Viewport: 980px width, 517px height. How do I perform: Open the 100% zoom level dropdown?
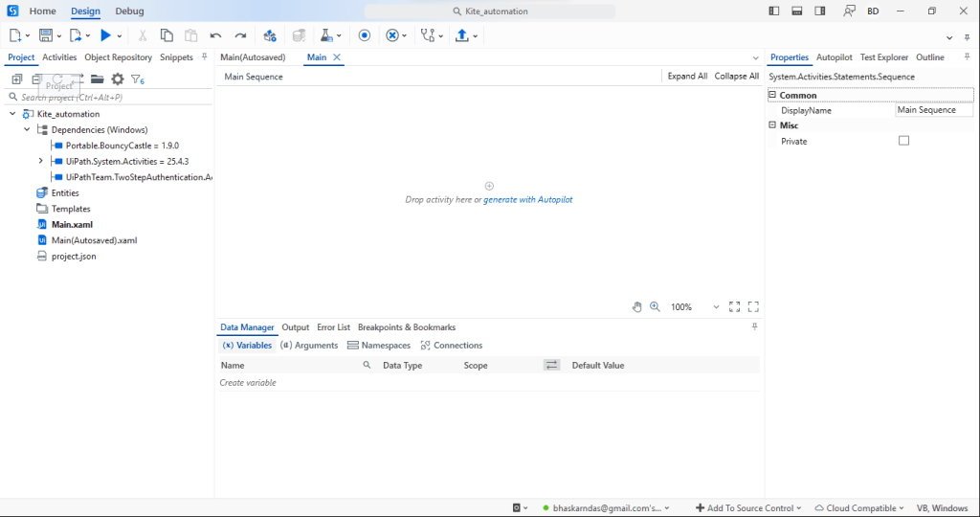click(716, 307)
